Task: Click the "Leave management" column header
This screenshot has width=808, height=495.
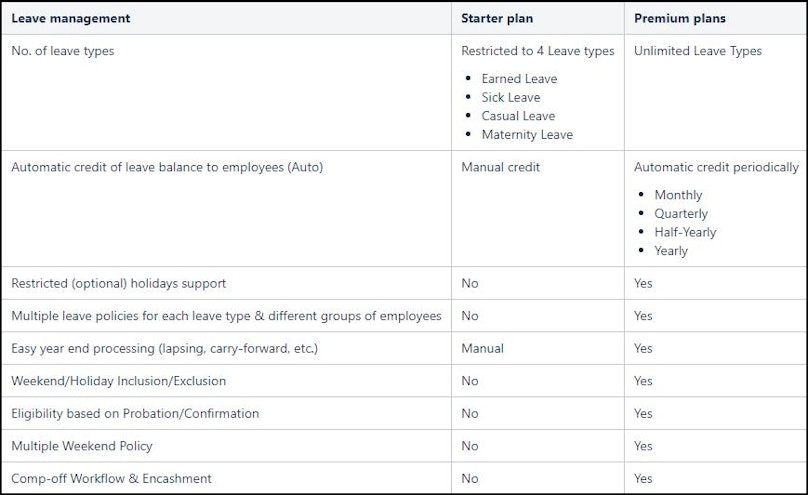Action: tap(70, 18)
